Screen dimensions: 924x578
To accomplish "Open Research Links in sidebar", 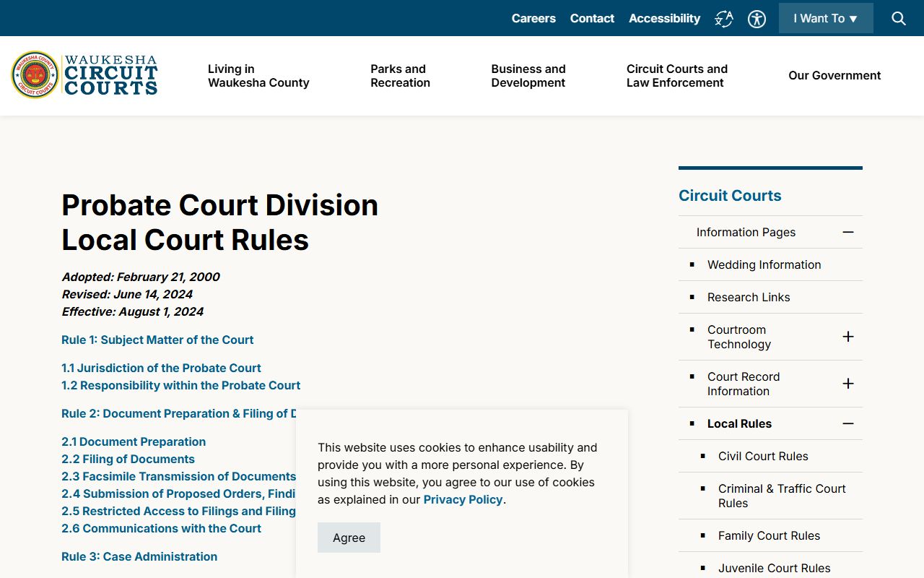I will (x=749, y=297).
